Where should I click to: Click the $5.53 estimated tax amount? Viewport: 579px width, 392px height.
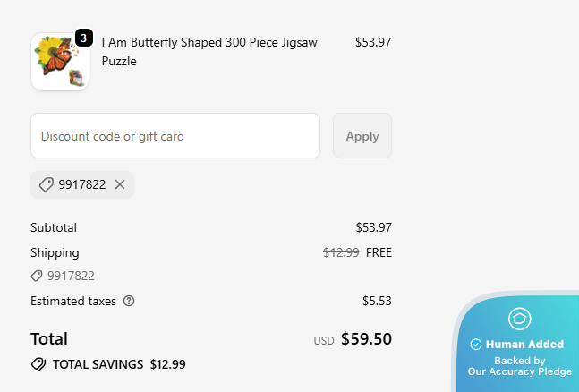point(377,301)
